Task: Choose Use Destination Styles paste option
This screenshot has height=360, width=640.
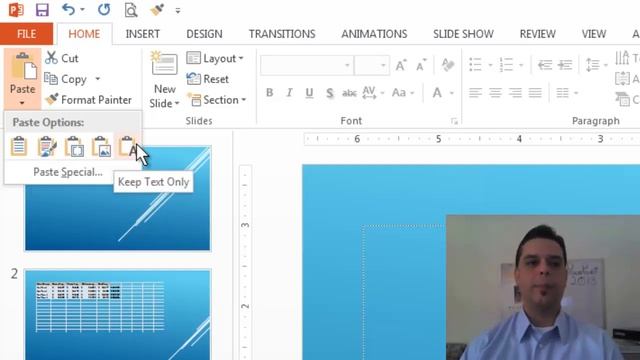Action: 19,146
